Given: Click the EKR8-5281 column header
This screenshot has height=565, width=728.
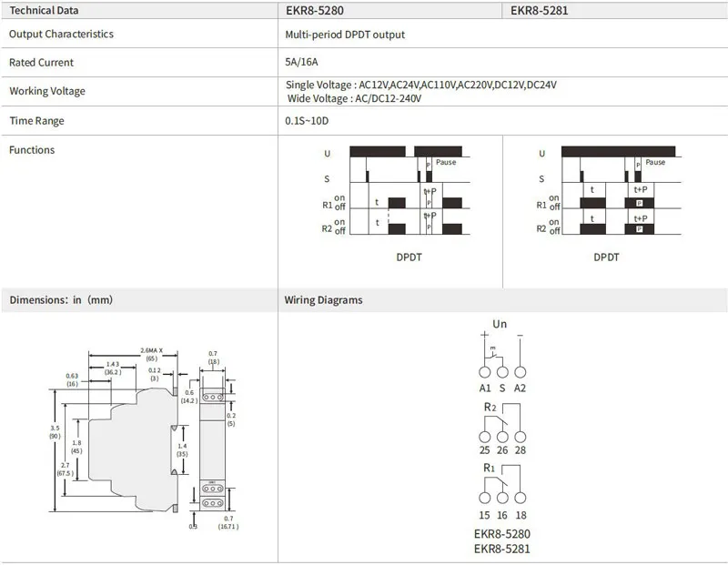Looking at the screenshot, I should click(x=541, y=11).
